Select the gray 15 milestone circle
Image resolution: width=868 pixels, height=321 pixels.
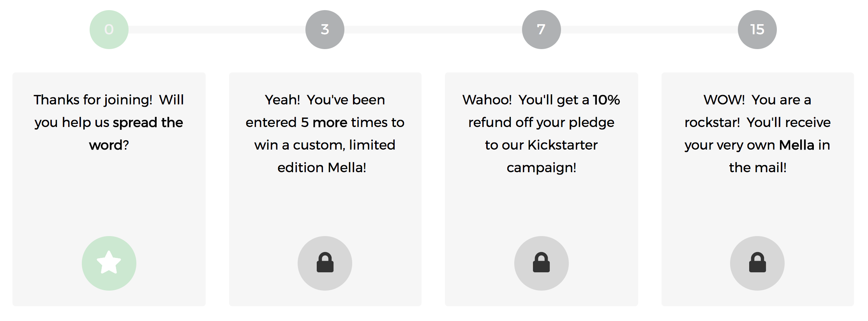tap(757, 30)
